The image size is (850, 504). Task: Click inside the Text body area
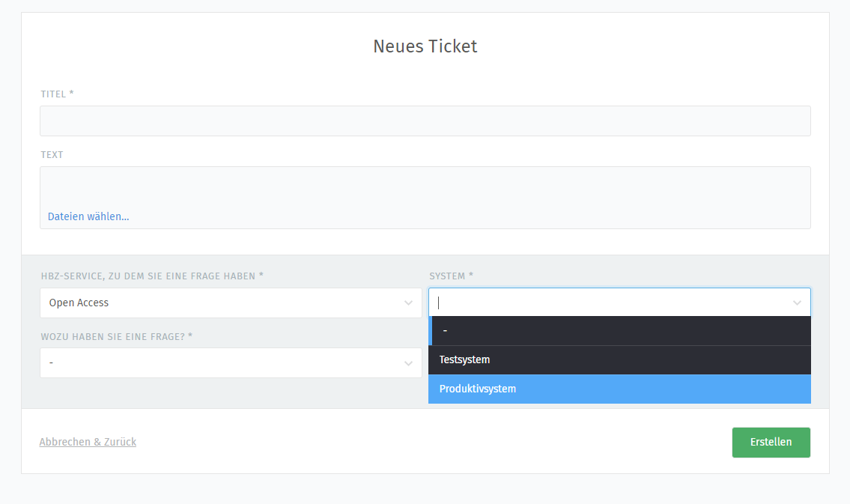pos(425,186)
